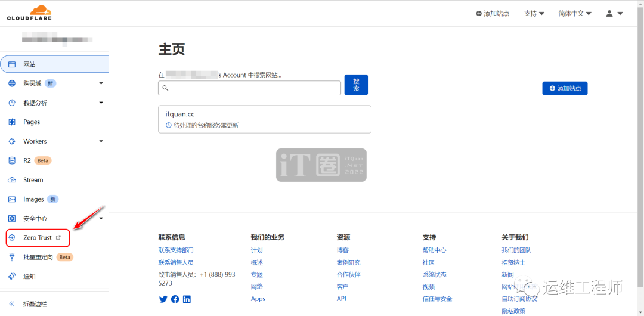
Task: Expand the 购买域 submenu arrow
Action: click(x=101, y=83)
